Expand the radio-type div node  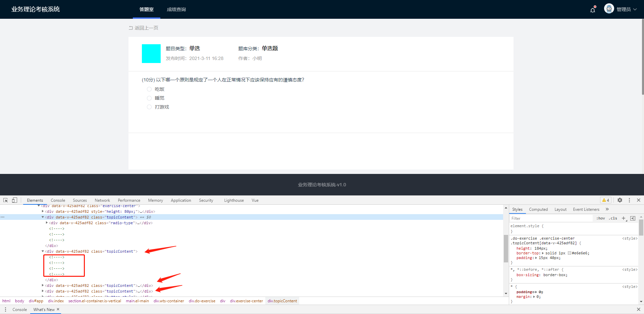click(x=47, y=223)
